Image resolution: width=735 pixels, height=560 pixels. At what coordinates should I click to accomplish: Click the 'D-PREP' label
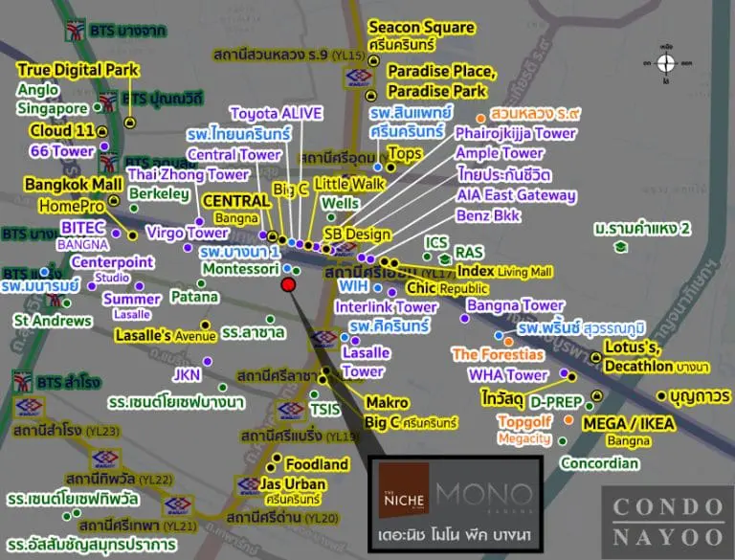tap(556, 402)
